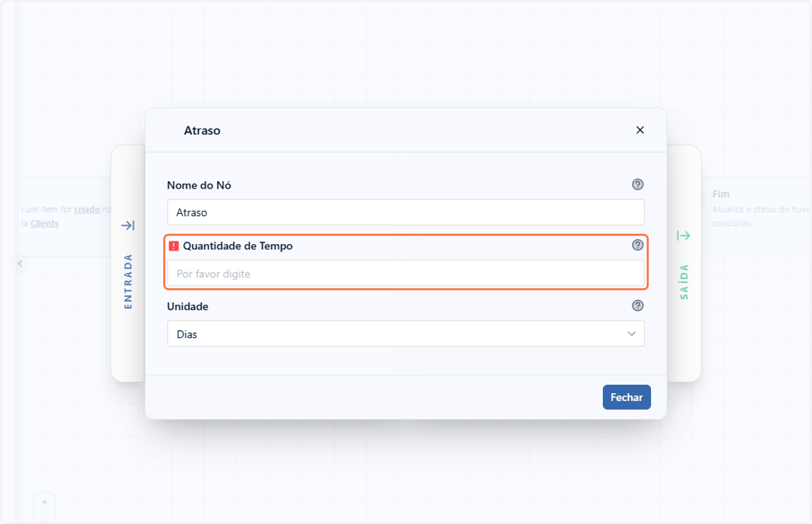Image resolution: width=812 pixels, height=524 pixels.
Task: Open help for Nome do Nó
Action: coord(637,185)
